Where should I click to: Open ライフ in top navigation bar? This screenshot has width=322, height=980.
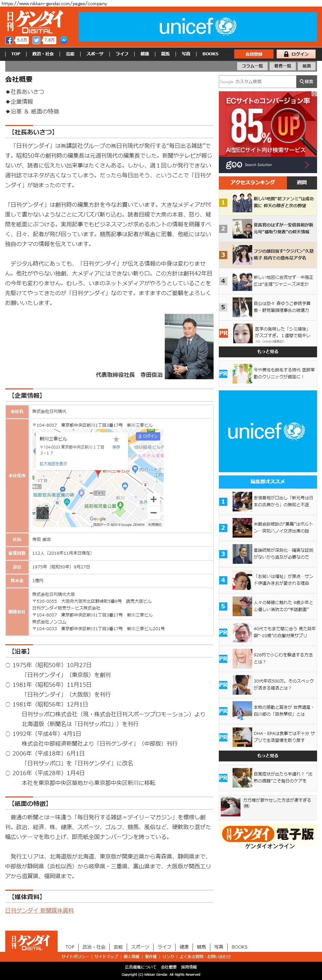click(122, 54)
